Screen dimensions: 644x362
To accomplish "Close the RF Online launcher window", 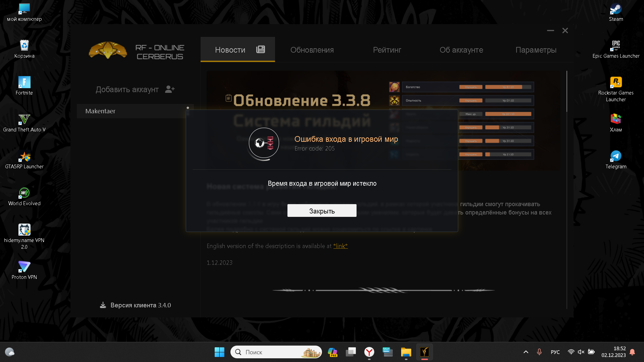I will [565, 31].
